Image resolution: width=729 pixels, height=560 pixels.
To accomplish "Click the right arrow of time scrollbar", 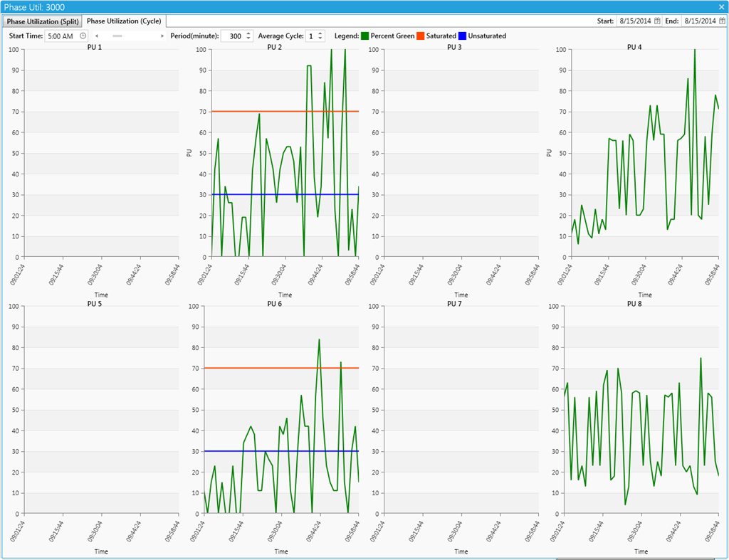I will click(x=162, y=36).
